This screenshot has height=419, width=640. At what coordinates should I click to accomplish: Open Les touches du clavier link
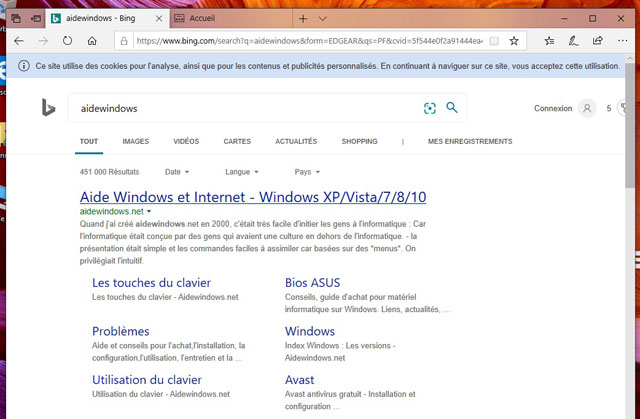151,283
